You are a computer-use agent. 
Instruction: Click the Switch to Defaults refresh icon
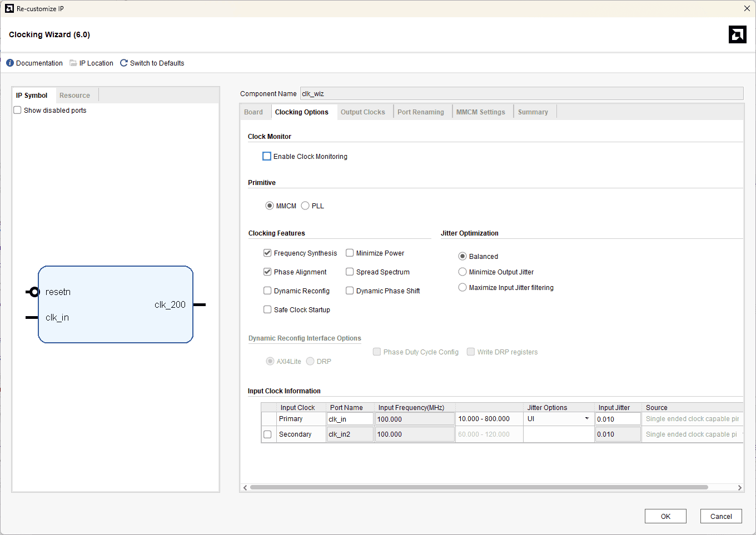click(x=124, y=63)
